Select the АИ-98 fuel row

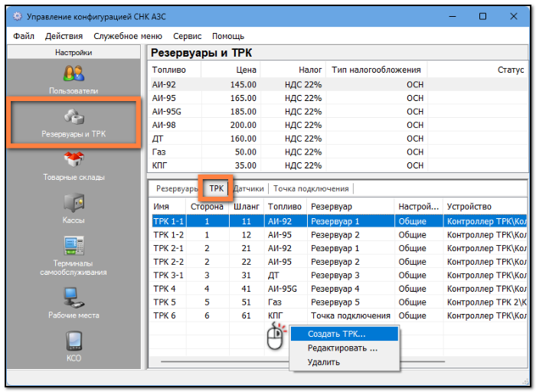click(x=338, y=125)
